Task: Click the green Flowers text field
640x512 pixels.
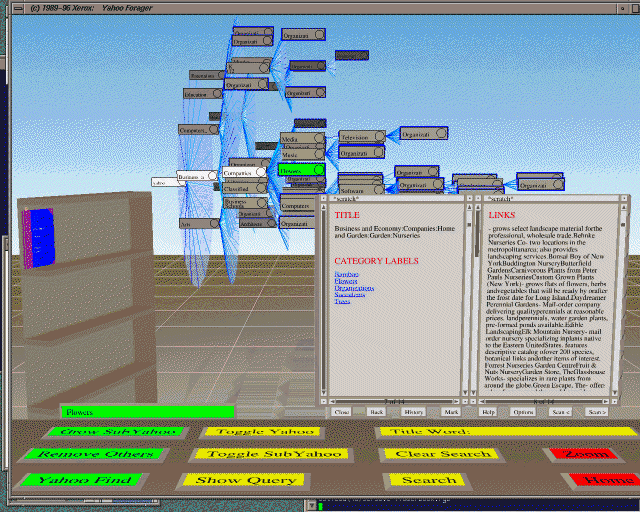Action: click(148, 412)
